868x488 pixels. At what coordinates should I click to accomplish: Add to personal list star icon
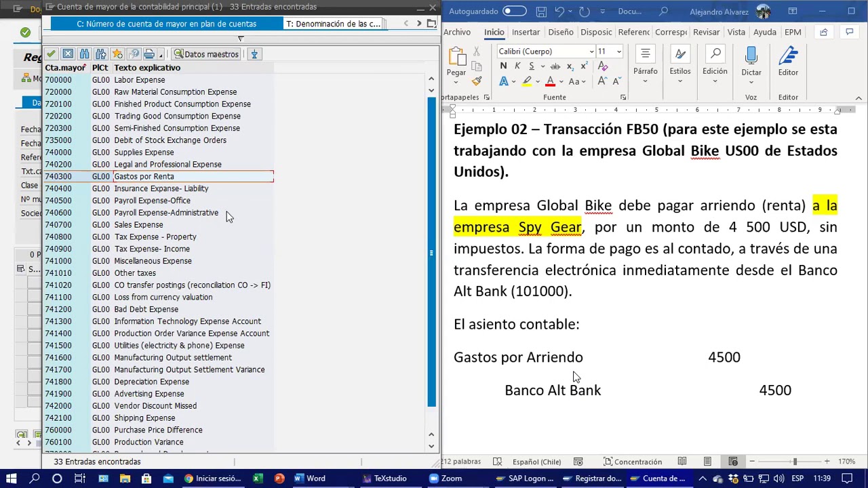tap(117, 54)
